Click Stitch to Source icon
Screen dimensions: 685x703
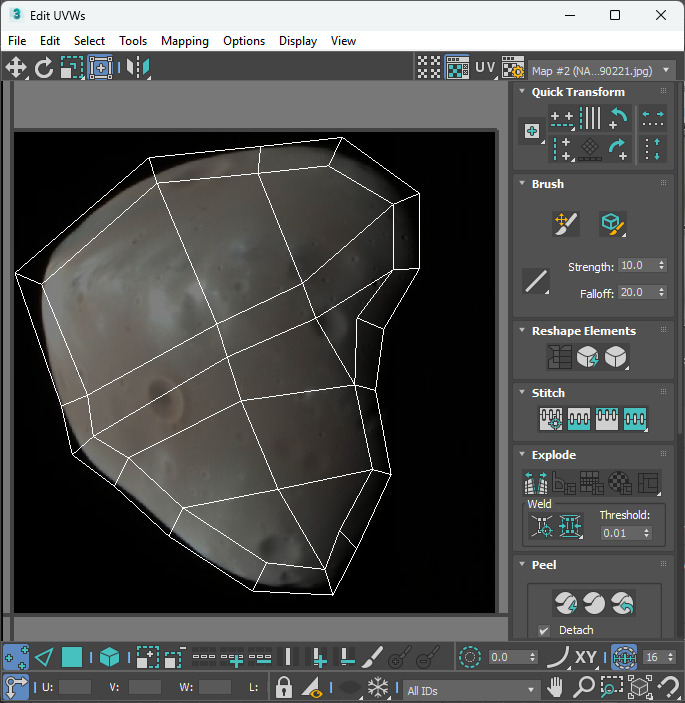(x=607, y=419)
